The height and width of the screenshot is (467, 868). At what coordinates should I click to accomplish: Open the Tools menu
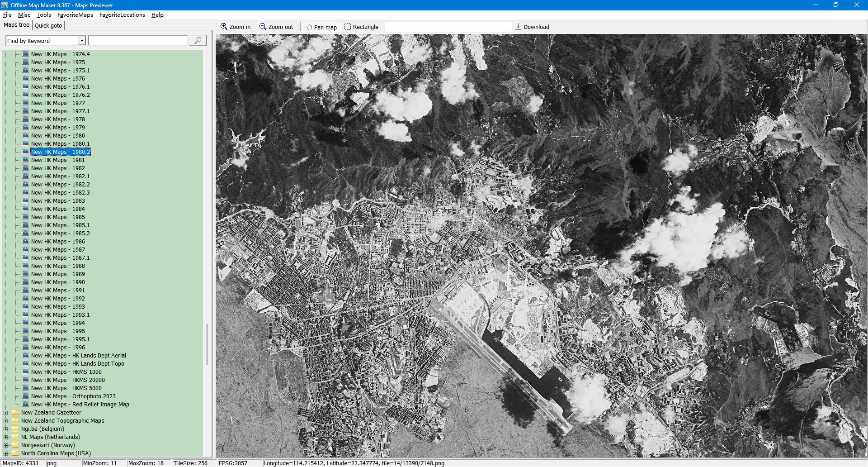[x=43, y=14]
